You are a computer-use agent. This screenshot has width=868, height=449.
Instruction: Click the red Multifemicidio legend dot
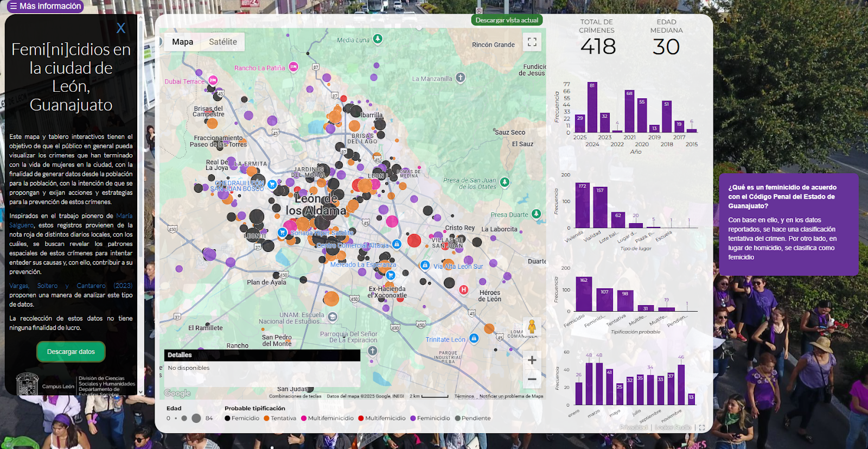click(361, 418)
